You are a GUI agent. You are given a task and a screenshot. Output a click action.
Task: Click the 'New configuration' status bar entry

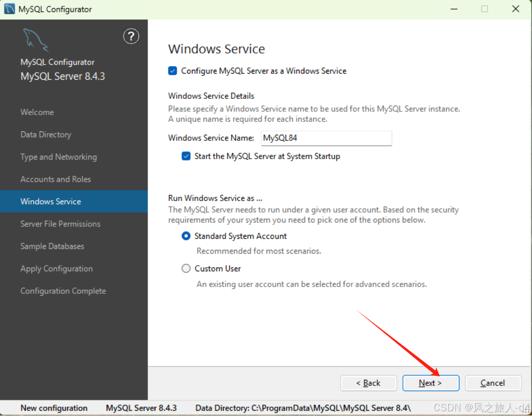pyautogui.click(x=54, y=408)
